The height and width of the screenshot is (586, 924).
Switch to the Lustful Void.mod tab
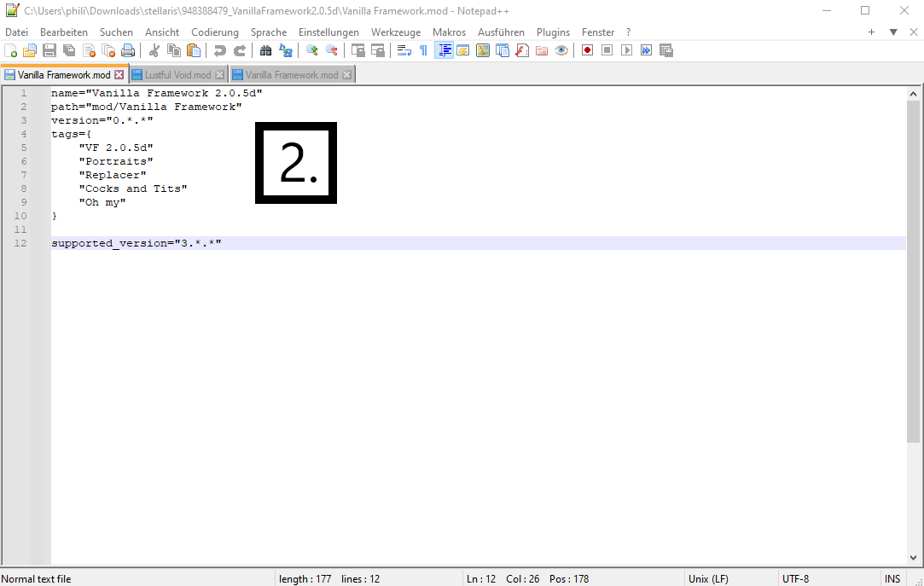[177, 75]
